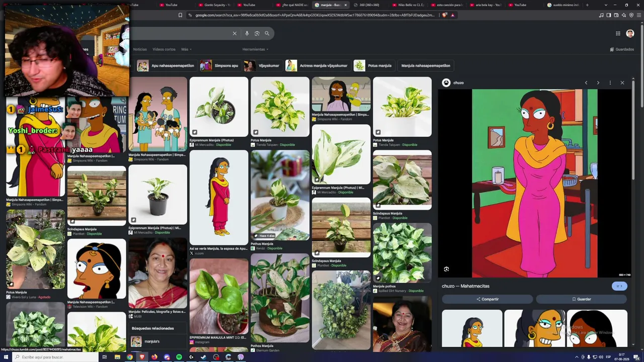Show hidden system tray icons
The image size is (644, 362).
pos(577,357)
